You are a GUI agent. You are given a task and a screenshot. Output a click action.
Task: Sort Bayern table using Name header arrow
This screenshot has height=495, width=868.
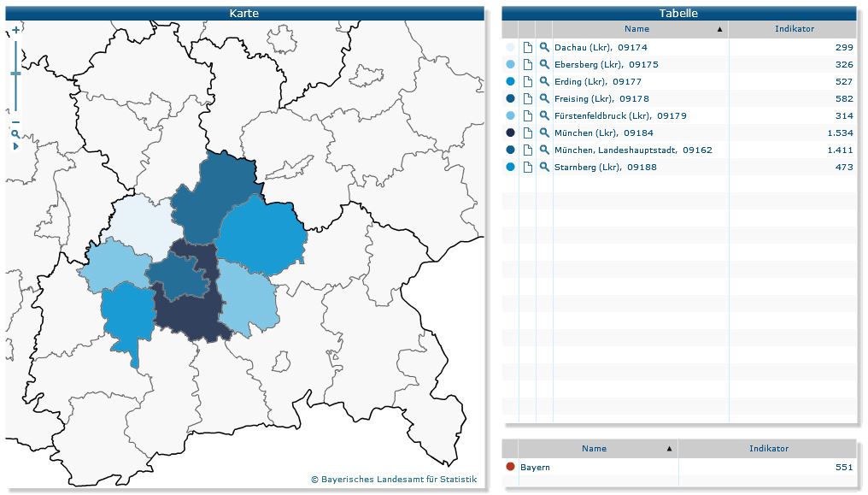(x=669, y=448)
